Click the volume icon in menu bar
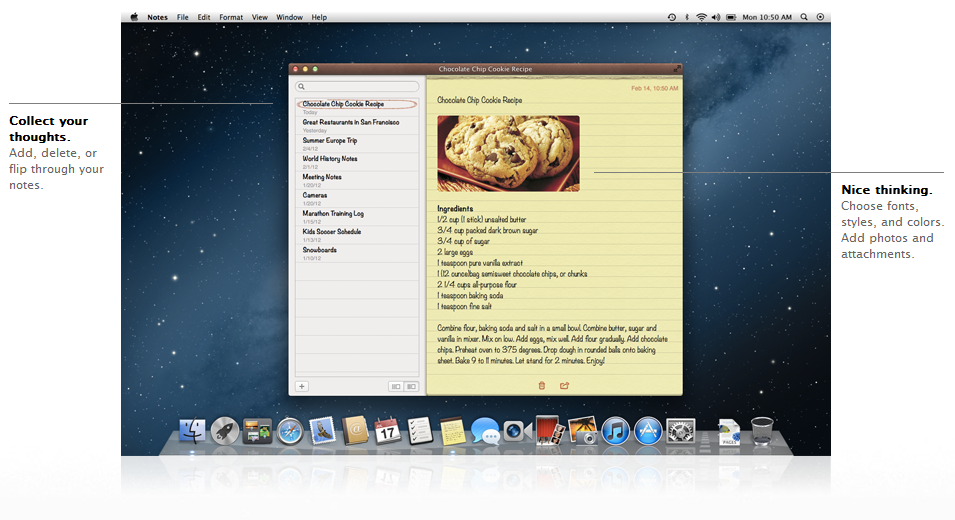Screen dimensions: 955x520 tap(716, 17)
